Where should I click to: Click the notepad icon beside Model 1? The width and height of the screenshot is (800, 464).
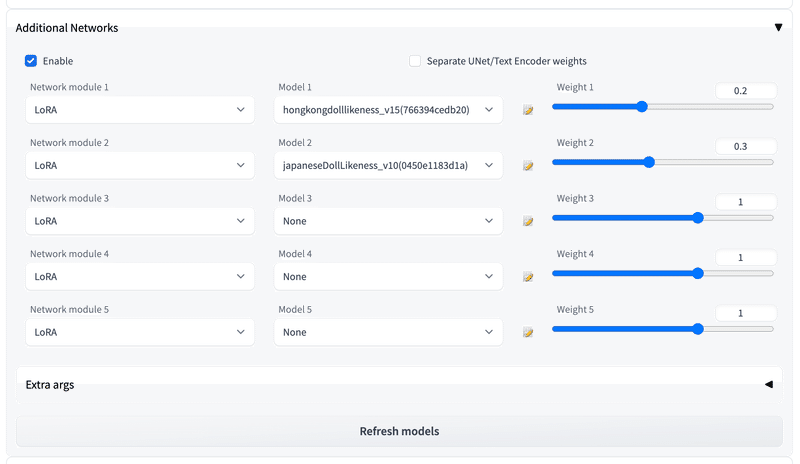click(528, 110)
